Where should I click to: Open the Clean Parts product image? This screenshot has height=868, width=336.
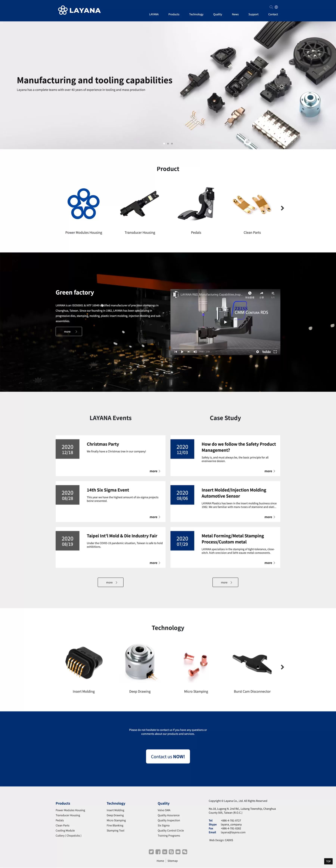click(252, 204)
